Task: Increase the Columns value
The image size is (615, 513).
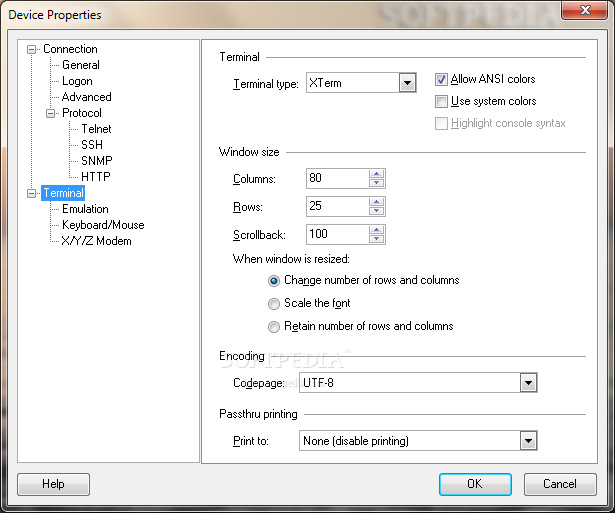Action: coord(377,174)
